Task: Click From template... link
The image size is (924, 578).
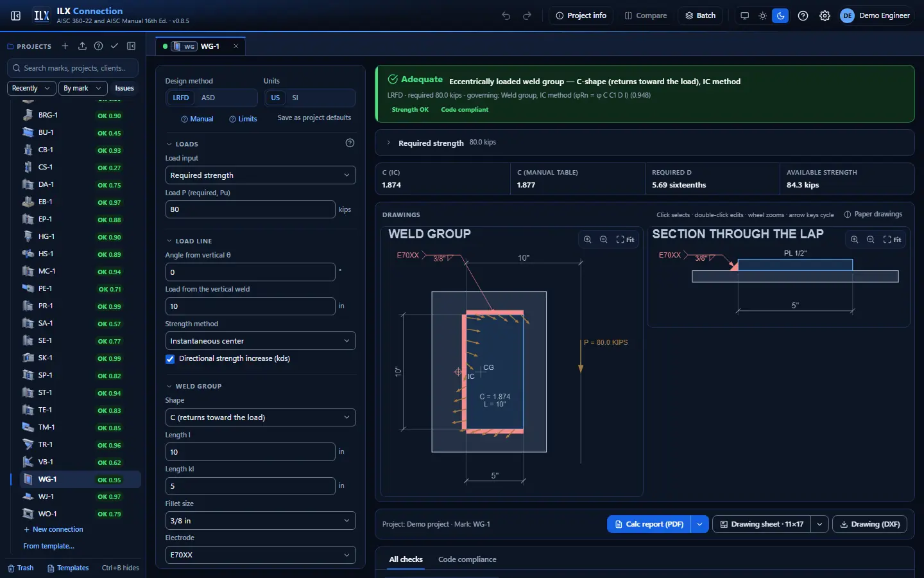Action: coord(49,546)
